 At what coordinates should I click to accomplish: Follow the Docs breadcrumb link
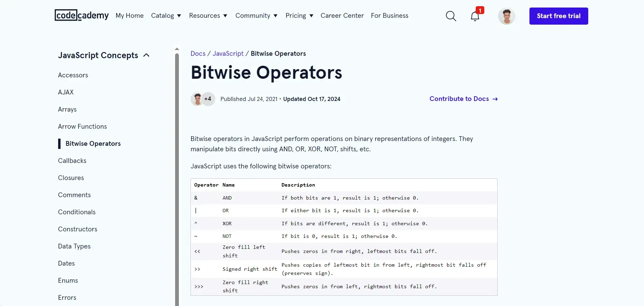point(198,54)
